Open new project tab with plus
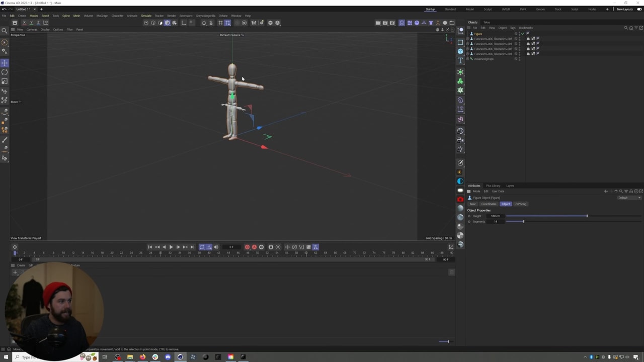The height and width of the screenshot is (362, 644). pyautogui.click(x=41, y=9)
